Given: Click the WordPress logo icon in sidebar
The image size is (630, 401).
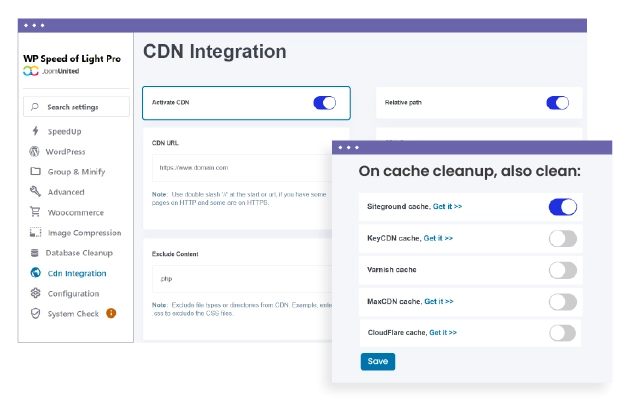Looking at the screenshot, I should click(35, 151).
